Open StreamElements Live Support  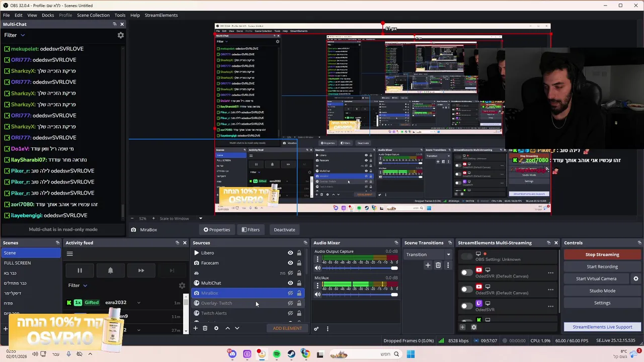[x=602, y=327]
